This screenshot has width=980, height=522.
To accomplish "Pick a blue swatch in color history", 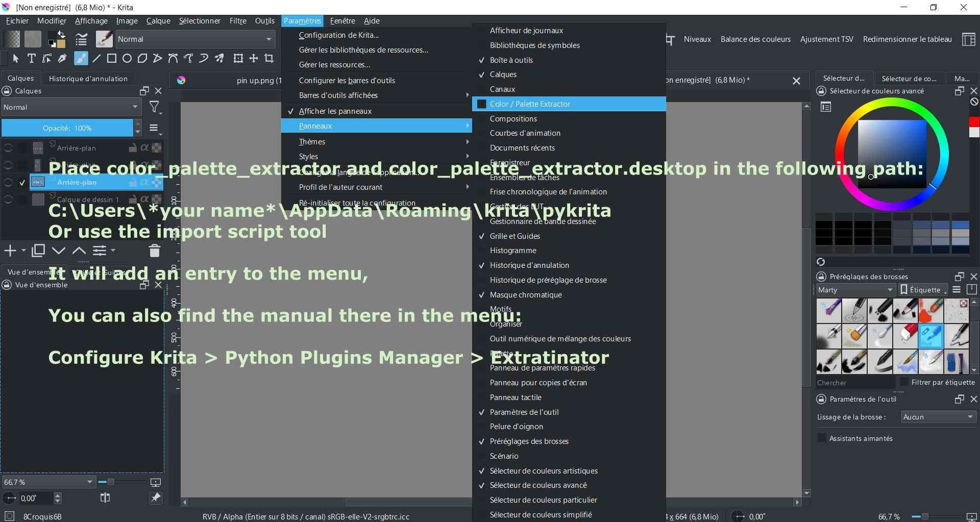I will pyautogui.click(x=961, y=225).
